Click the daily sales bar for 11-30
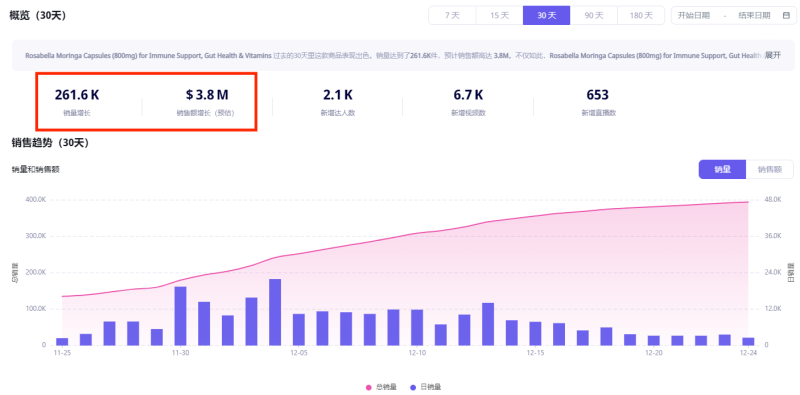 pos(180,316)
